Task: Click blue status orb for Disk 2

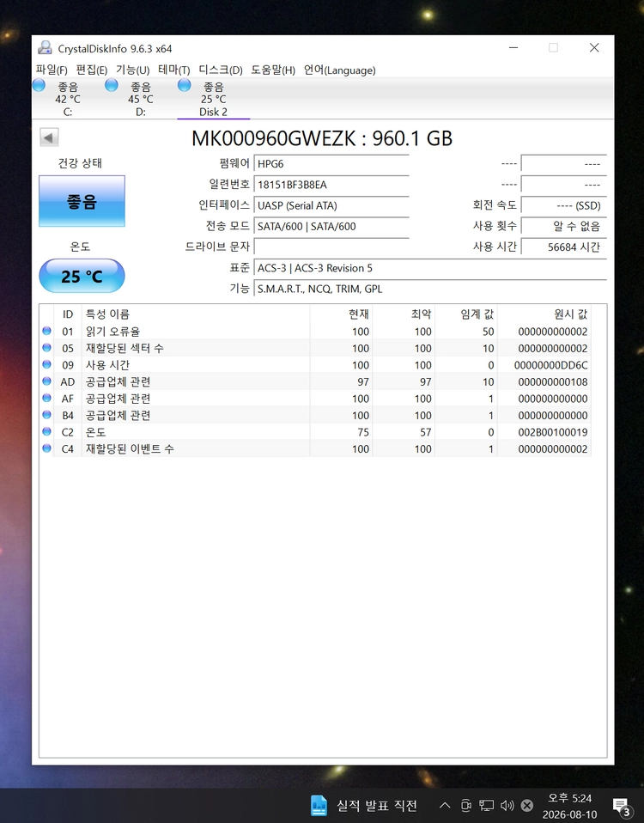Action: click(x=184, y=85)
